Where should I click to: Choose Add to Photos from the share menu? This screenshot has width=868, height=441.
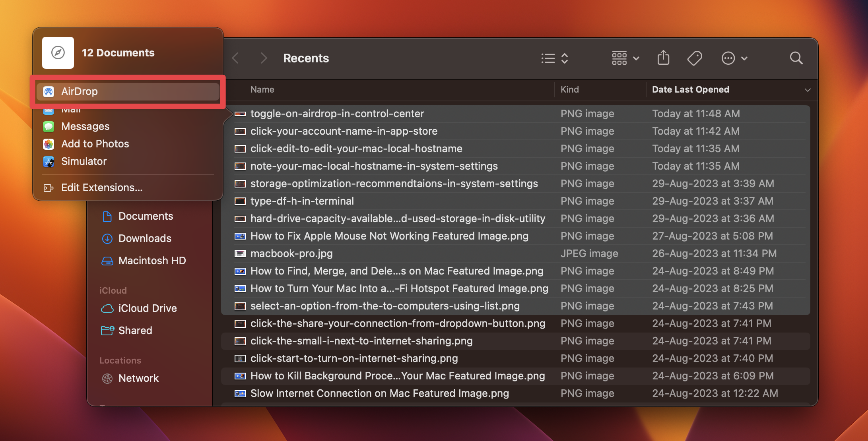click(95, 144)
